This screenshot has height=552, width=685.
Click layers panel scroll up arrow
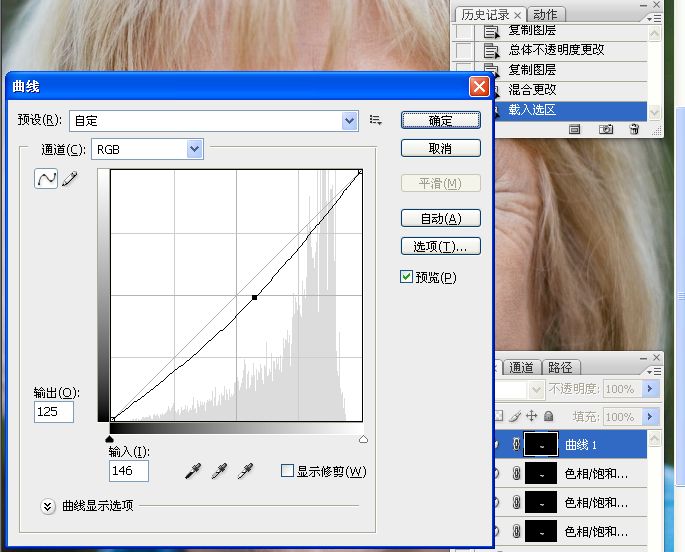click(x=654, y=438)
